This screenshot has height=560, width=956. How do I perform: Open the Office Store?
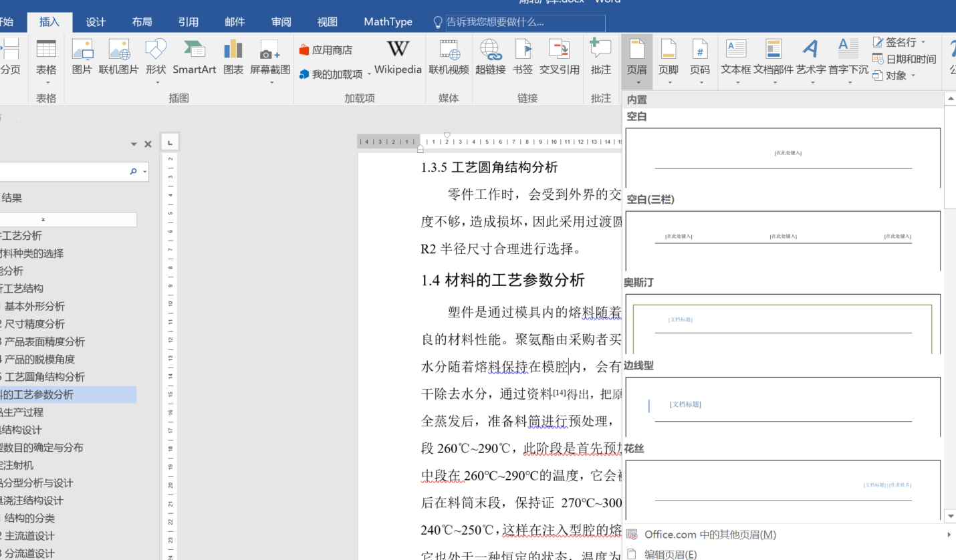coord(326,49)
